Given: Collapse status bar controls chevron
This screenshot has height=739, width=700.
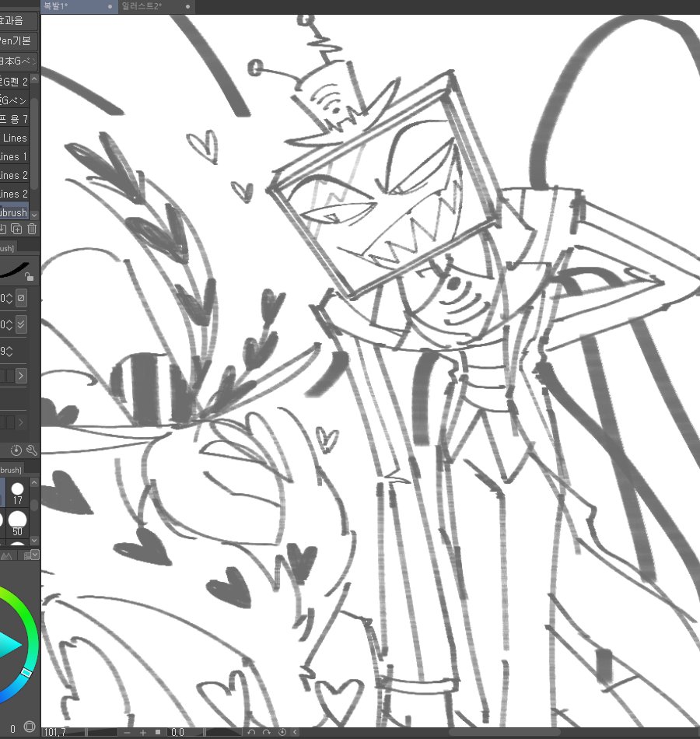Looking at the screenshot, I should pyautogui.click(x=295, y=732).
